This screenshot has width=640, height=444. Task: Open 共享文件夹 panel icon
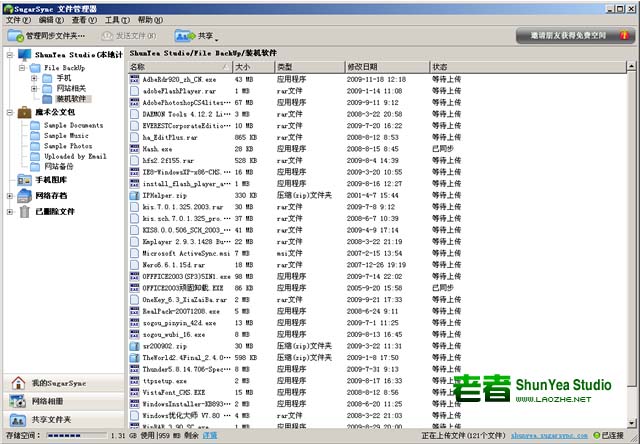point(18,420)
